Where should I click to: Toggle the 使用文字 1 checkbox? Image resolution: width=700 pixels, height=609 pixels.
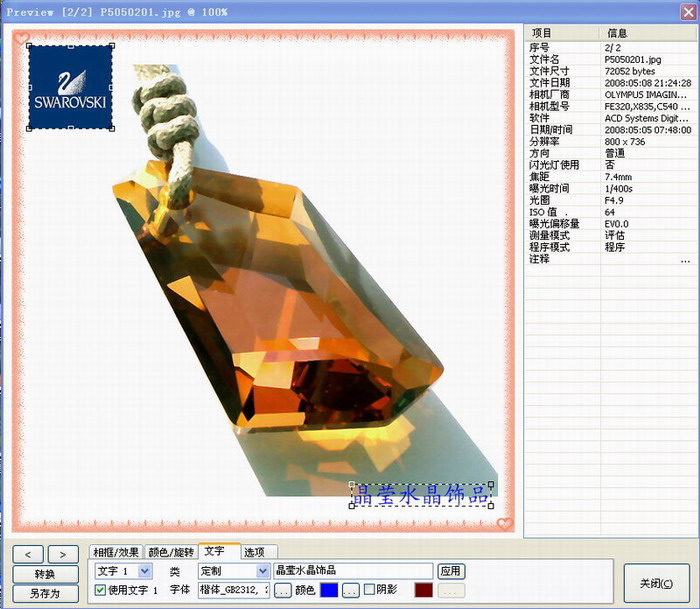click(x=100, y=590)
